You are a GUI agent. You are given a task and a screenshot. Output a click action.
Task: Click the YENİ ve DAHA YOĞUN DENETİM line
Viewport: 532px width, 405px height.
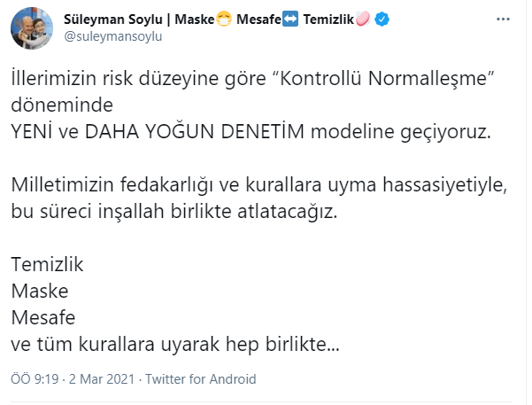pyautogui.click(x=251, y=131)
